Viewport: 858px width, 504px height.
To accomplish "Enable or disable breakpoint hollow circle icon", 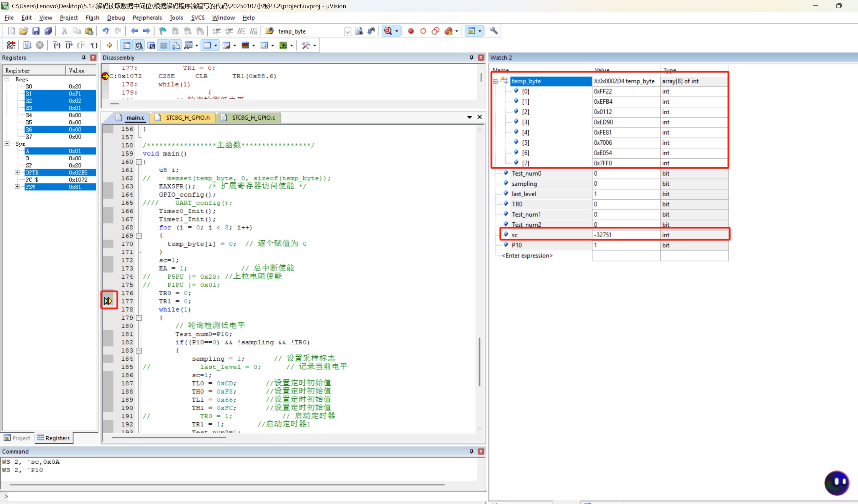I will point(423,31).
